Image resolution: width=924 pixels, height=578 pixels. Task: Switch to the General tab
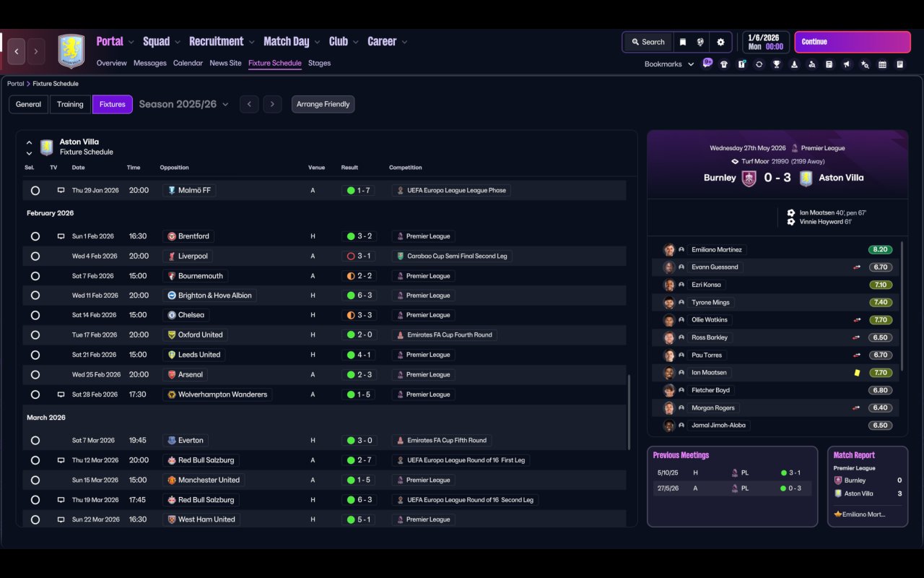click(29, 104)
